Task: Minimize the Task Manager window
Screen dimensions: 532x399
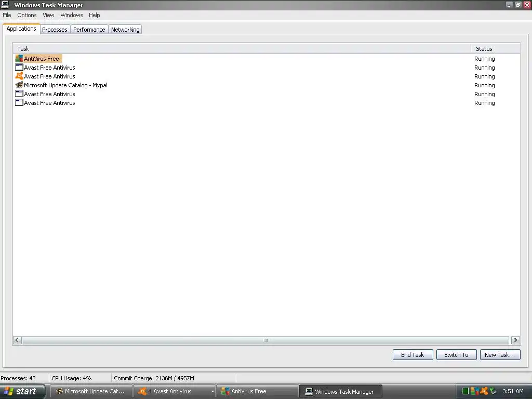Action: [x=509, y=5]
